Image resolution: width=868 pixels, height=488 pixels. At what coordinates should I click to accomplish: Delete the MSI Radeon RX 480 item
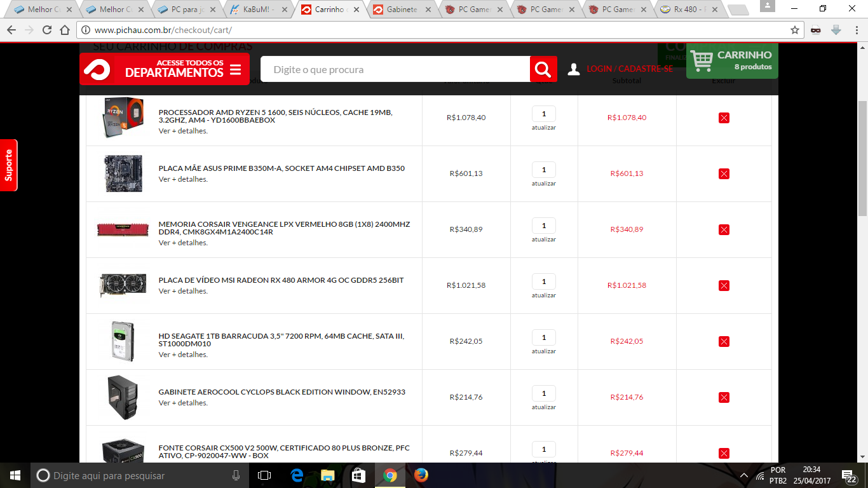coord(724,285)
